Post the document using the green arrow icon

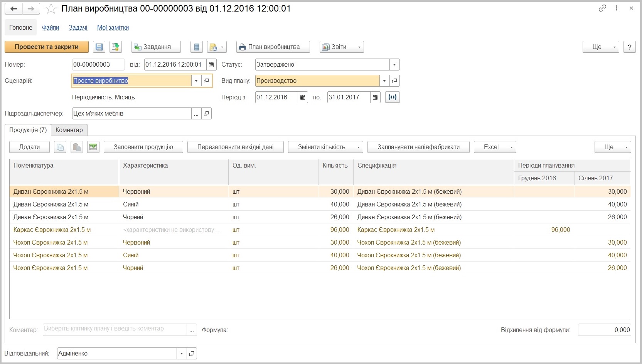point(115,47)
